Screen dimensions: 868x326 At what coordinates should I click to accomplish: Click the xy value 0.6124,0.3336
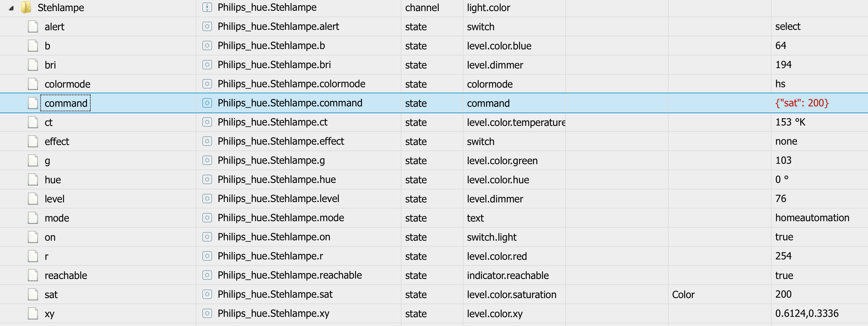[807, 313]
